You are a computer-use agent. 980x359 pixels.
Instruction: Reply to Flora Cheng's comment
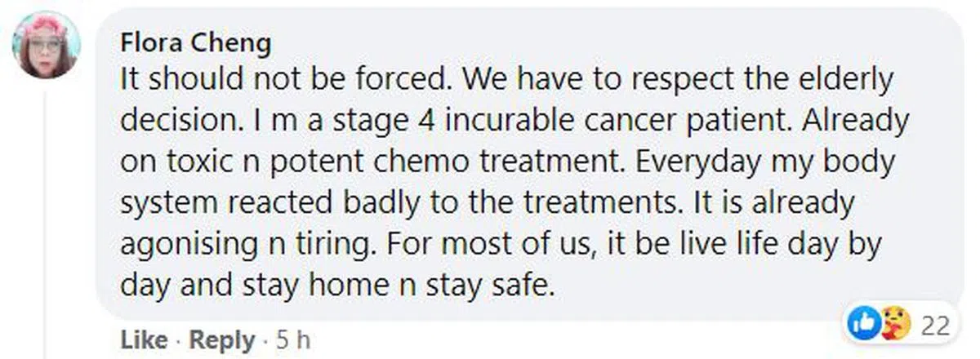[223, 339]
